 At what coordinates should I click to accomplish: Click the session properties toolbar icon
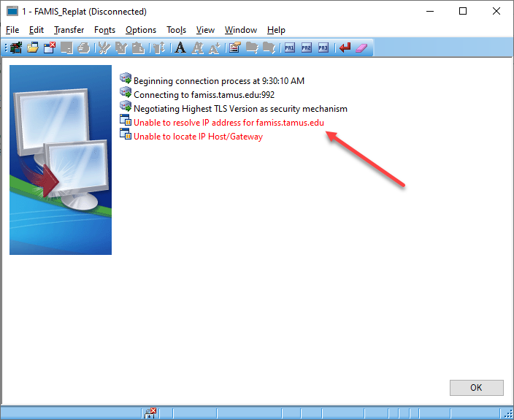click(234, 48)
